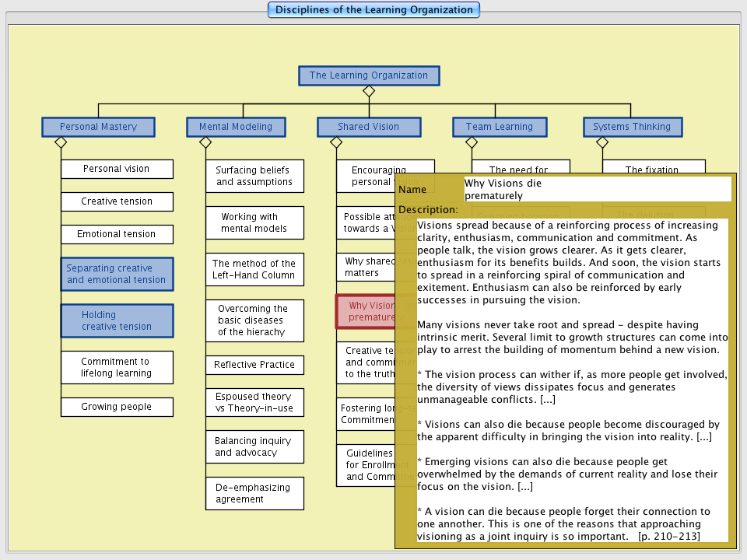This screenshot has width=747, height=560.
Task: Click the highlighted Why Visions die node
Action: click(x=366, y=311)
